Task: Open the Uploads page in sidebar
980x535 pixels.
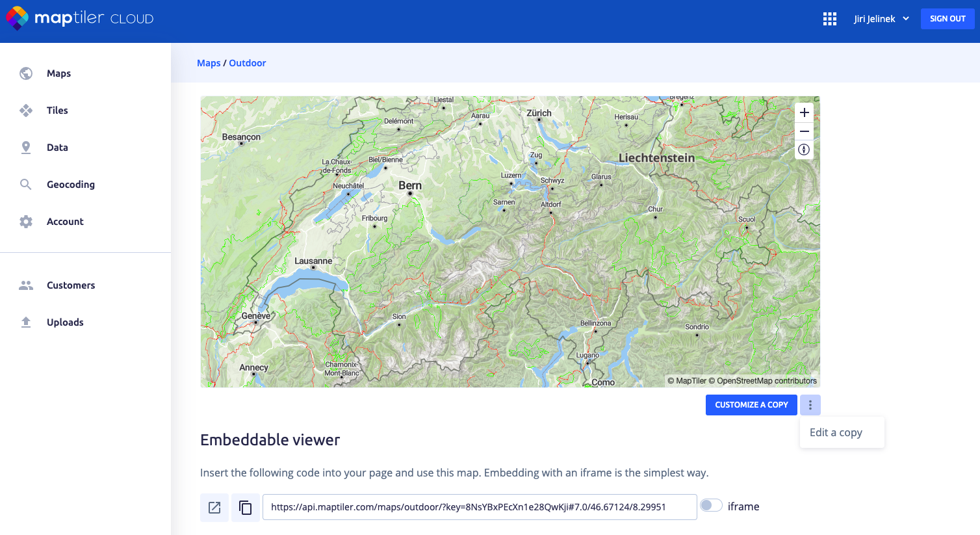Action: tap(65, 322)
